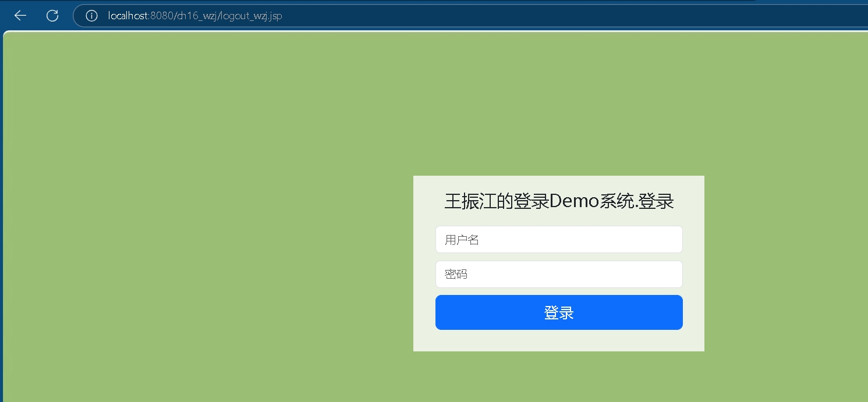Click port number 8080 in the URL
This screenshot has height=402, width=868.
(x=161, y=16)
